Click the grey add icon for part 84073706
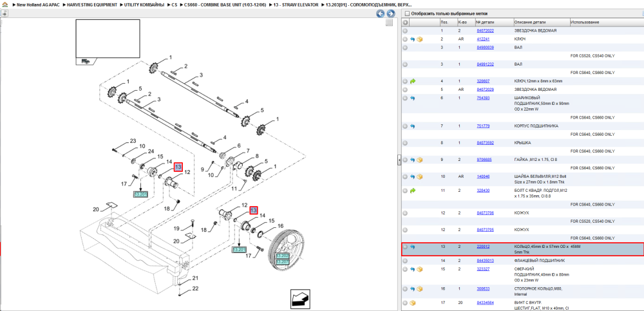Screen dimensions: 644x311 tap(405, 213)
